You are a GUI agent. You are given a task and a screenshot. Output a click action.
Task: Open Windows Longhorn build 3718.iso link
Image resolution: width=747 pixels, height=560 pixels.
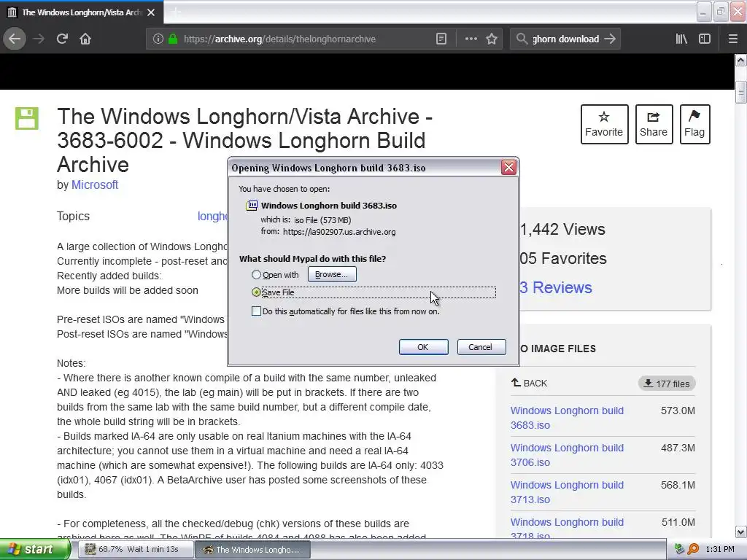567,529
